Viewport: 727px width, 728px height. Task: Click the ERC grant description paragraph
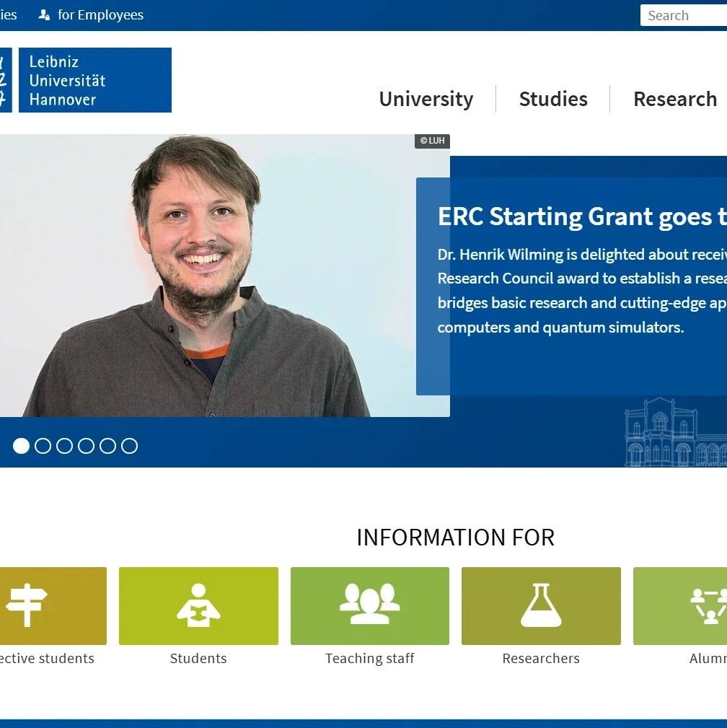click(x=582, y=291)
